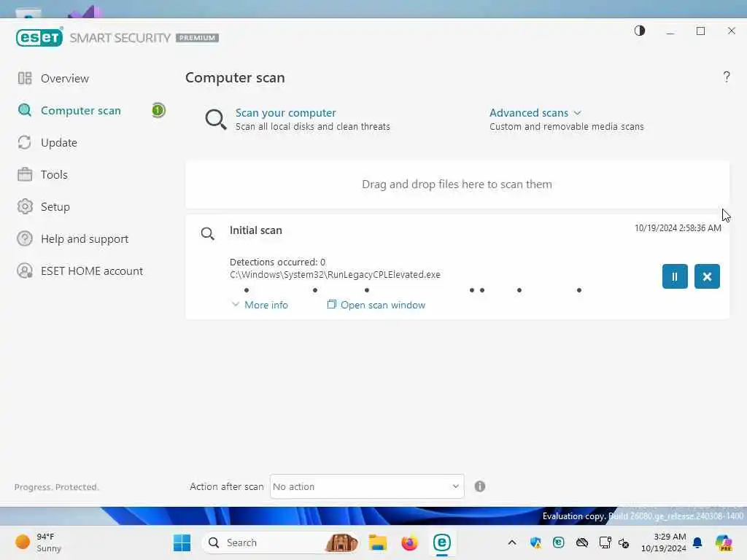
Task: Click the scan timestamp 10/19/2024 2:58:36 AM
Action: [678, 228]
